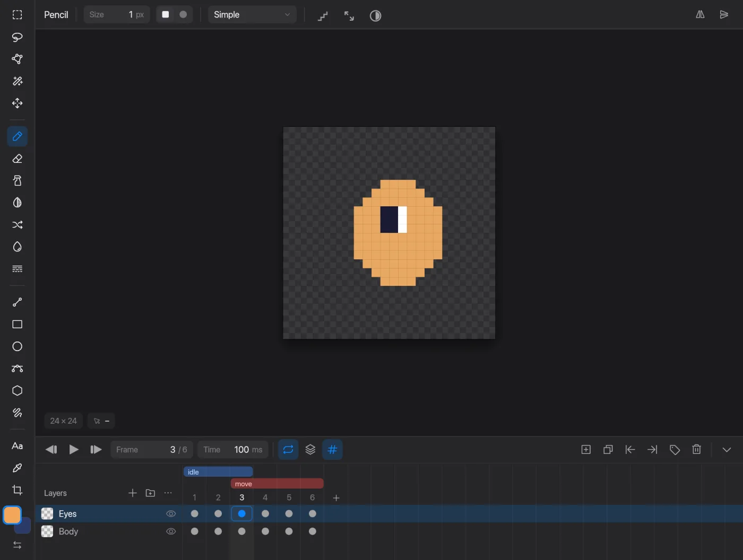Select the ellipse shape tool
The height and width of the screenshot is (560, 743).
17,346
